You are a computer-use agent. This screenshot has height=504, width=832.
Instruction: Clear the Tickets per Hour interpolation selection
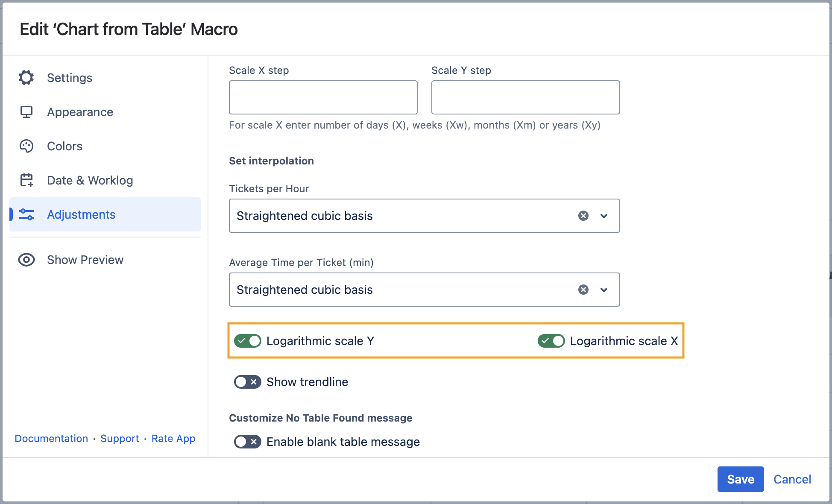(583, 216)
